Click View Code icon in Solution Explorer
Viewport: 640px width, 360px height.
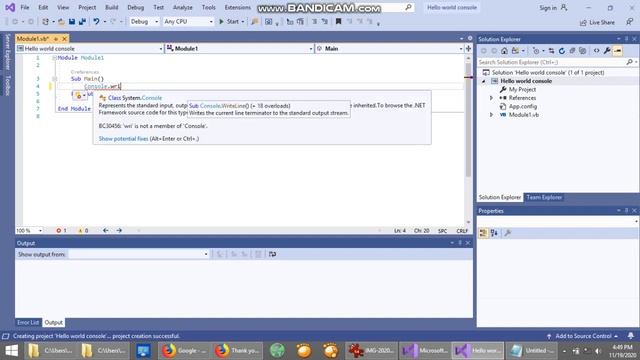[596, 51]
